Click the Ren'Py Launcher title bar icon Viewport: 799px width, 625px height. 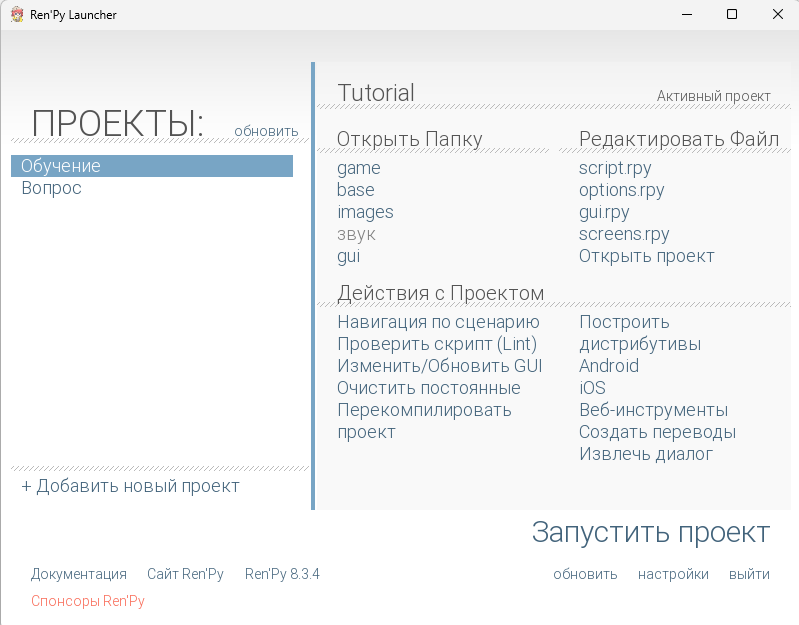[x=17, y=14]
